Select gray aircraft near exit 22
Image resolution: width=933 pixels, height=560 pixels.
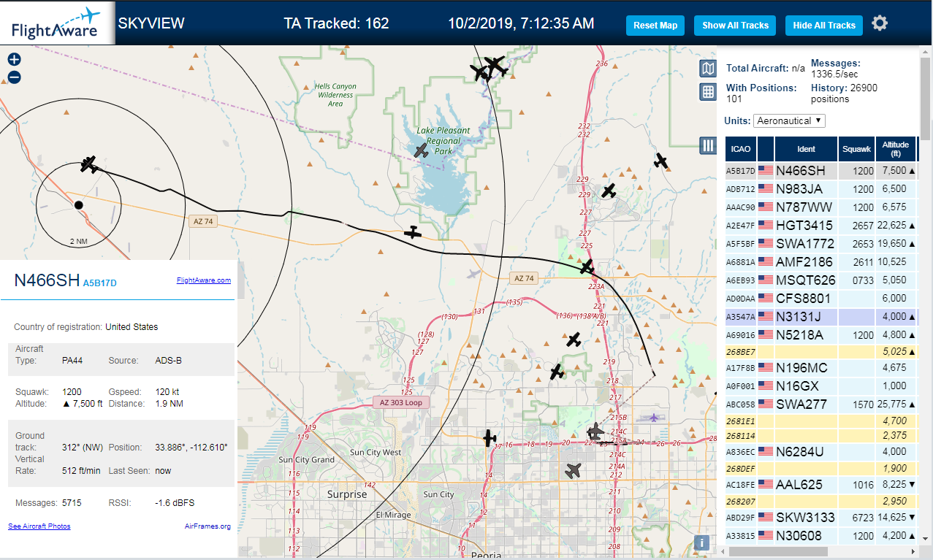click(595, 431)
